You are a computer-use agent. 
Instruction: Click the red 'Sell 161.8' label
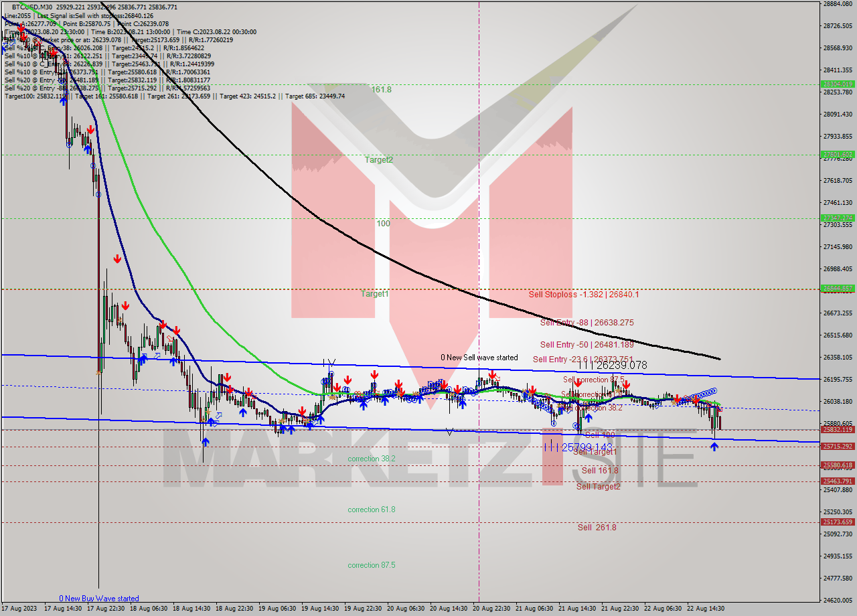(x=600, y=471)
